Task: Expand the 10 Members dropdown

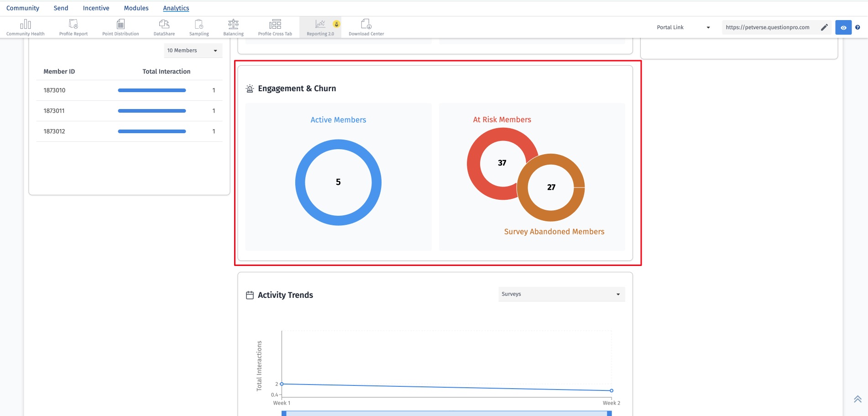Action: tap(193, 51)
